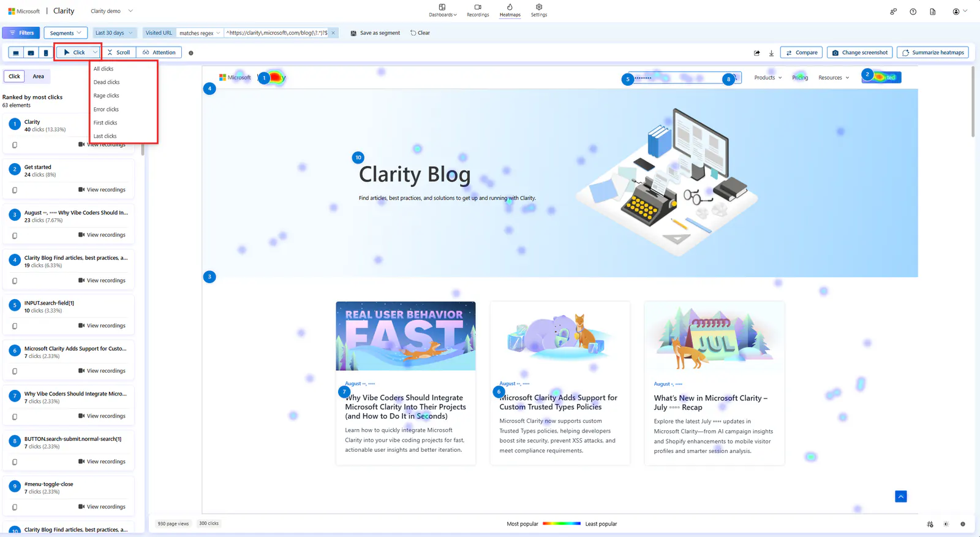
Task: Click the back-to-top arrow on the blog page
Action: click(901, 497)
